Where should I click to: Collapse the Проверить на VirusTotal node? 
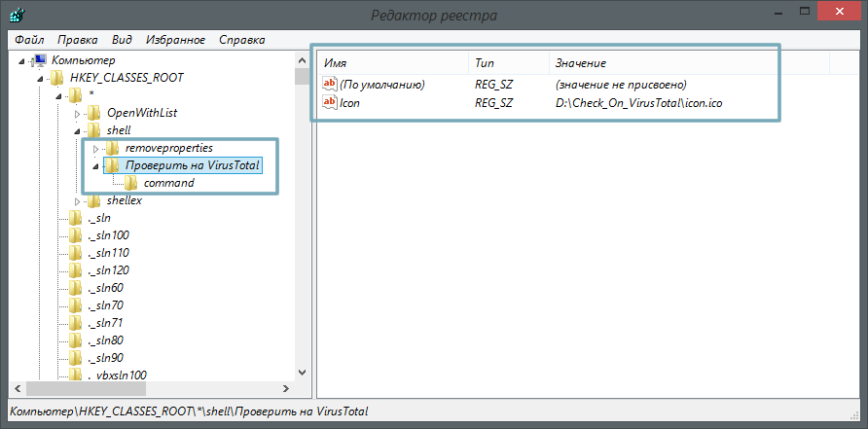[94, 166]
